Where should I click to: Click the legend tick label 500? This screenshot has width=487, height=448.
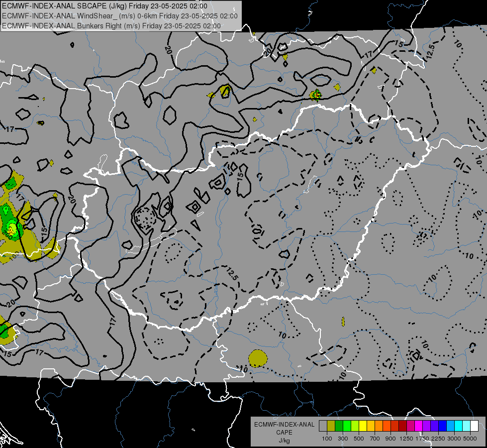359,439
